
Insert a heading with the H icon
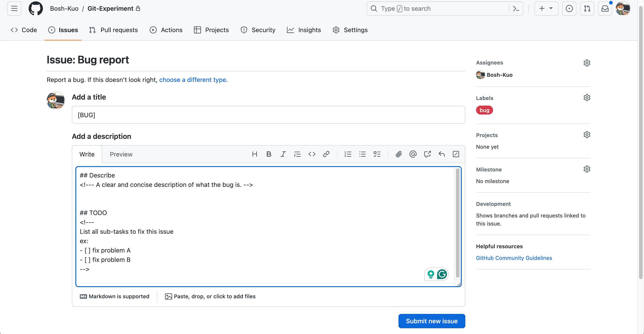coord(254,154)
